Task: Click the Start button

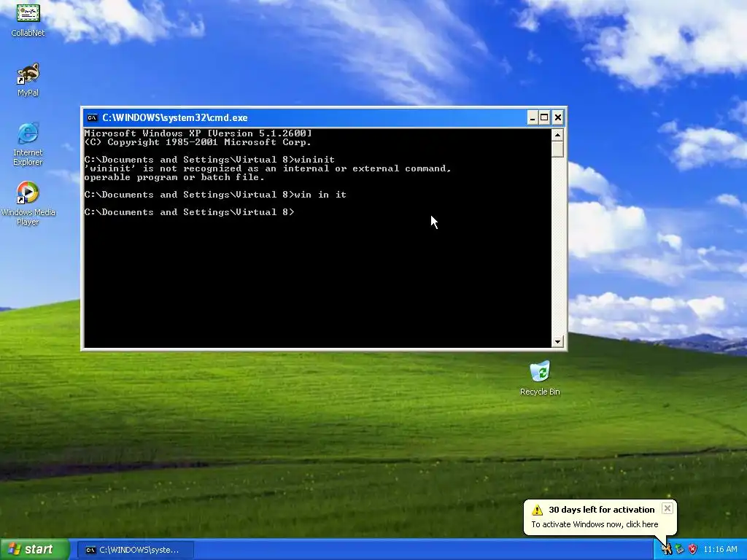Action: click(34, 550)
